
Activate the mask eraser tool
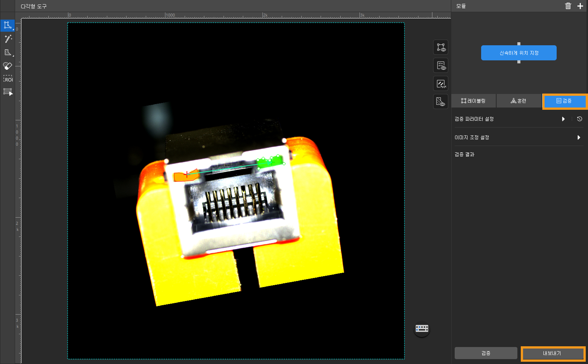8,66
